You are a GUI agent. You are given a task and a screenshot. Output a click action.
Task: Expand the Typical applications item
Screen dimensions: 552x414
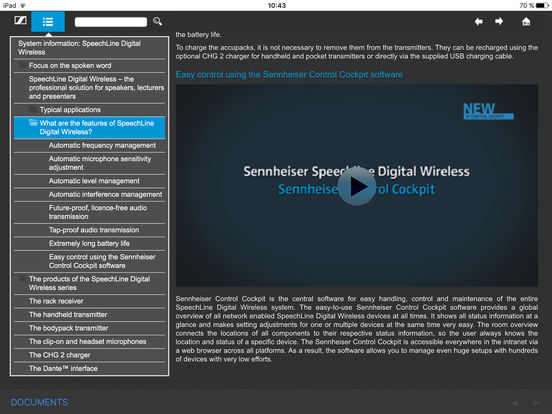(33, 109)
